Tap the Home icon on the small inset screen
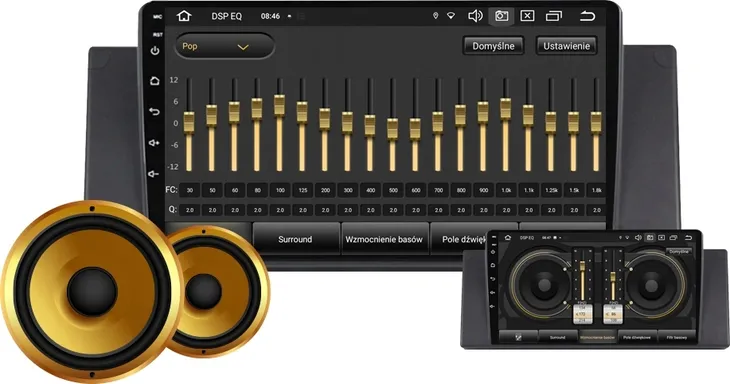 tap(507, 237)
